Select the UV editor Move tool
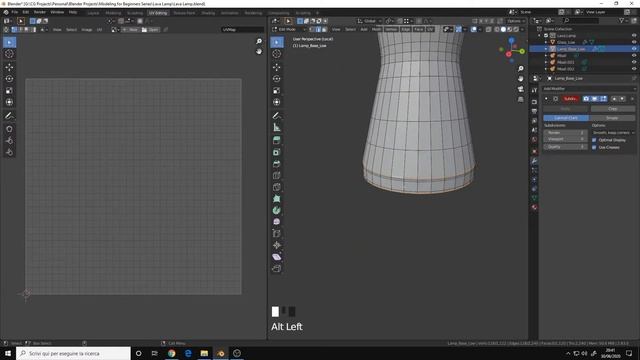 pyautogui.click(x=9, y=67)
